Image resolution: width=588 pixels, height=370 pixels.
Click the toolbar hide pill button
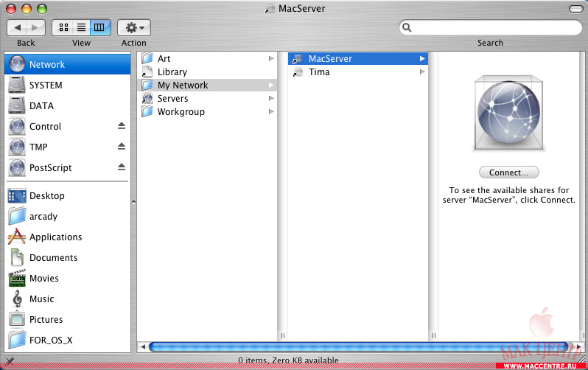(575, 9)
